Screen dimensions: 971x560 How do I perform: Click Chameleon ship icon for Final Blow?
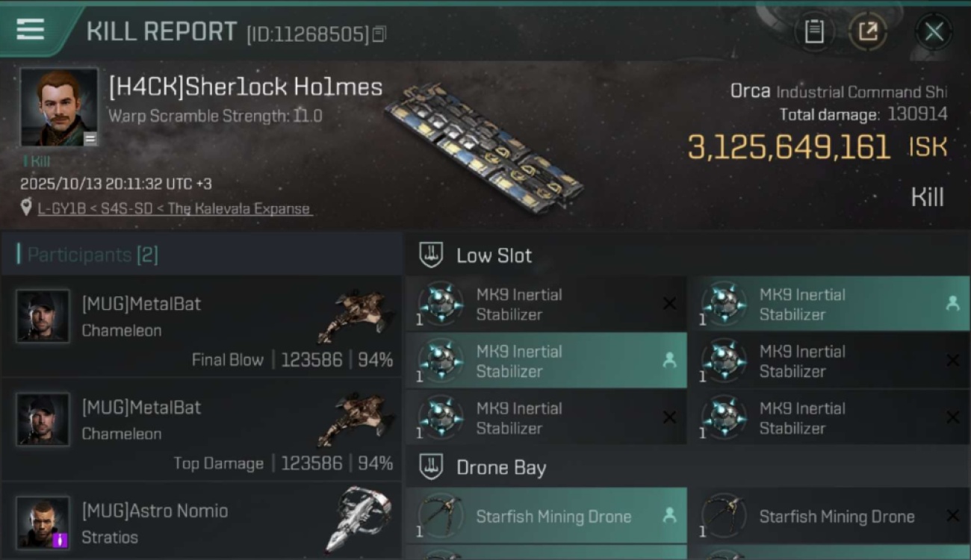click(356, 316)
